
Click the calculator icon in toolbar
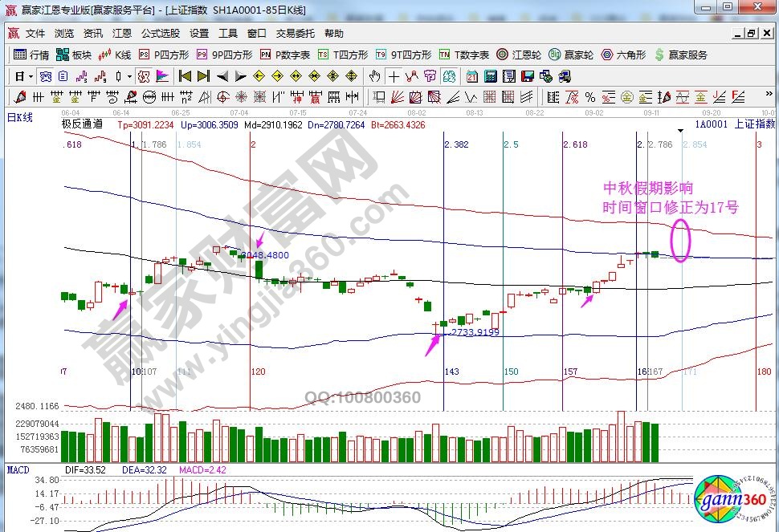[490, 76]
